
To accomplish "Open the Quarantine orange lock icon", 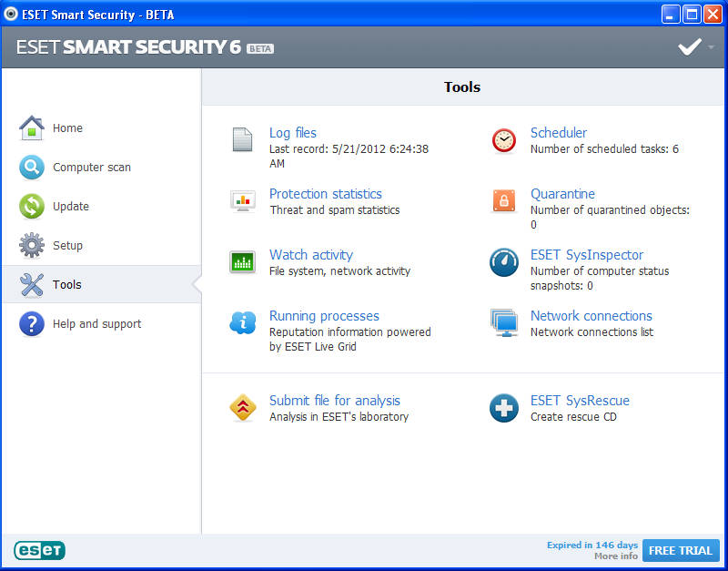I will pos(503,201).
